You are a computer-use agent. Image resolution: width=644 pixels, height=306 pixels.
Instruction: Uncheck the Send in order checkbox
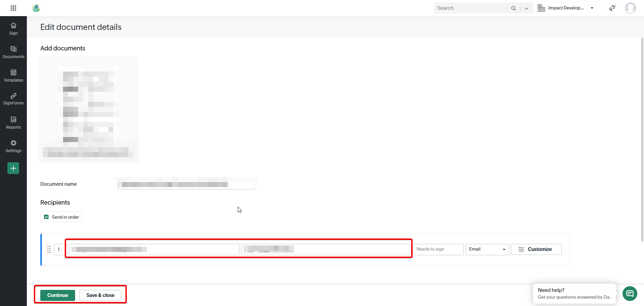[46, 217]
